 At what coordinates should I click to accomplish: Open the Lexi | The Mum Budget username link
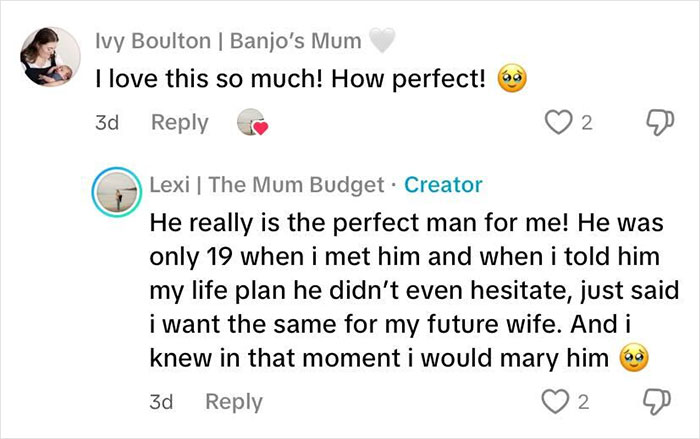click(x=267, y=185)
